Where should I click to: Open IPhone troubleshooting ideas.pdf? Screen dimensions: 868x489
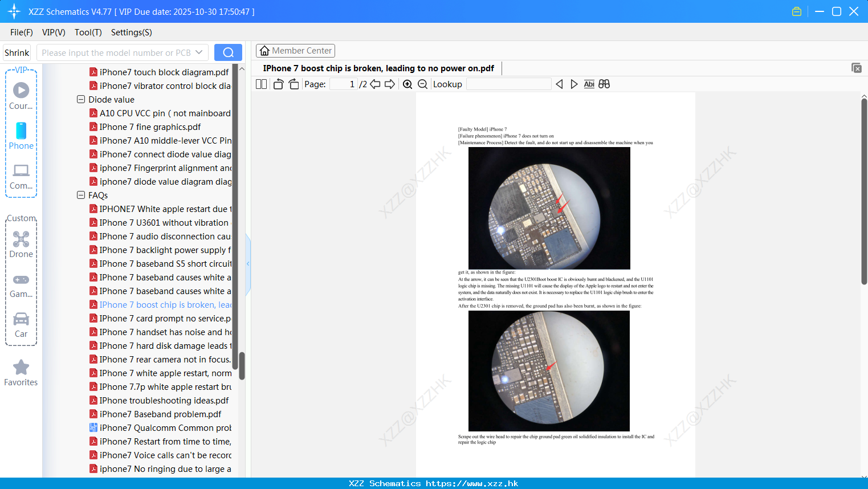(159, 400)
